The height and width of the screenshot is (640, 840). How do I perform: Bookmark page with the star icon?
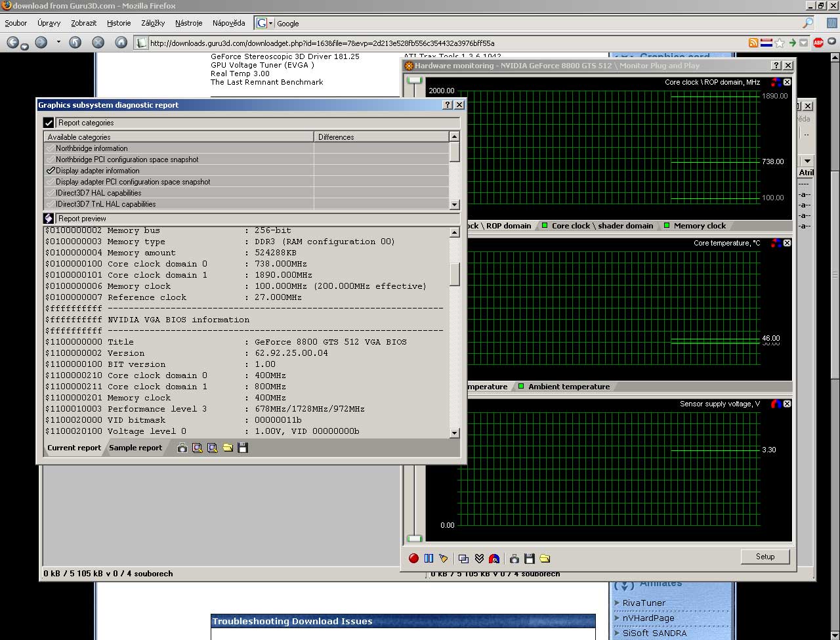[x=780, y=43]
